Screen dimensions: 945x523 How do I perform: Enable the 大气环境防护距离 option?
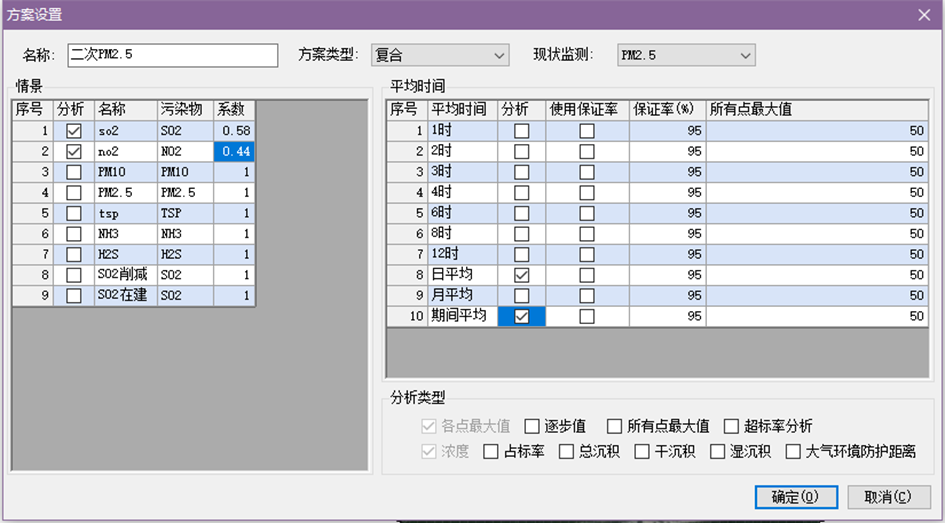pyautogui.click(x=795, y=452)
